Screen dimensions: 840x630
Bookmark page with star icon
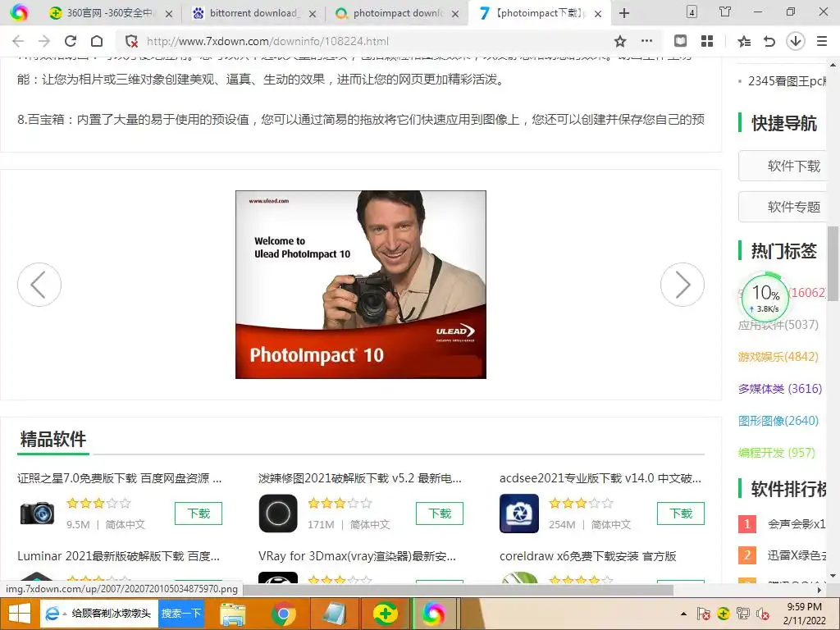[x=620, y=41]
